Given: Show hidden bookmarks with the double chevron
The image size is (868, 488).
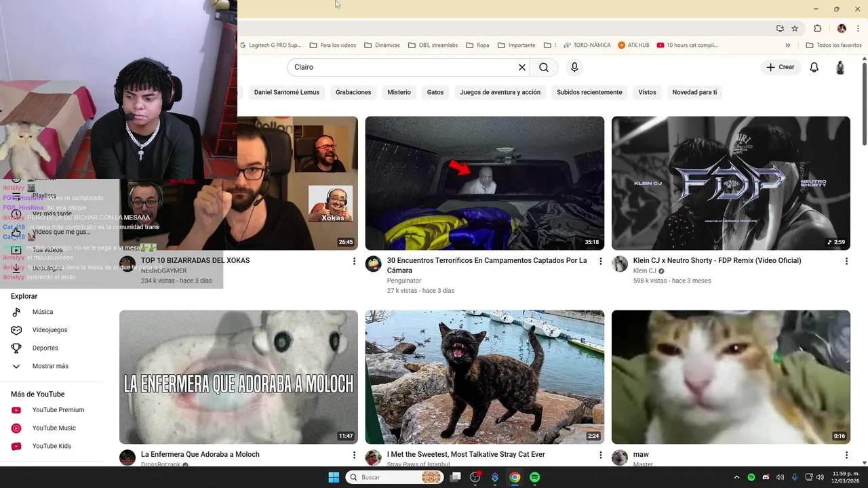Looking at the screenshot, I should [x=787, y=45].
